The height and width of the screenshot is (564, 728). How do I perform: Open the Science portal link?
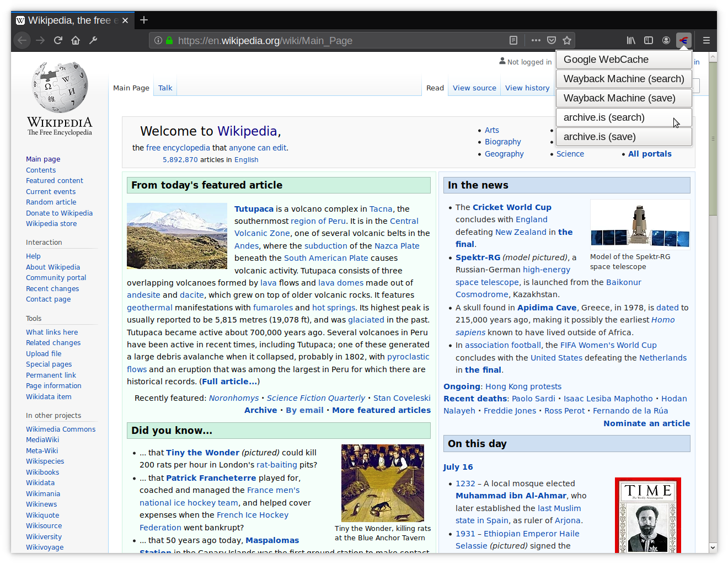(x=570, y=154)
